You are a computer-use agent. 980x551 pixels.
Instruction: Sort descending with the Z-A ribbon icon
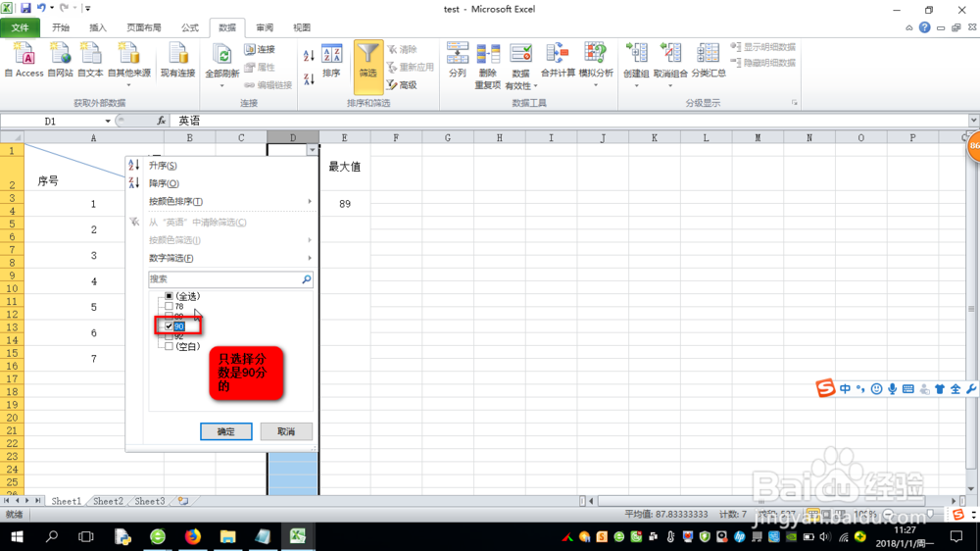(309, 78)
